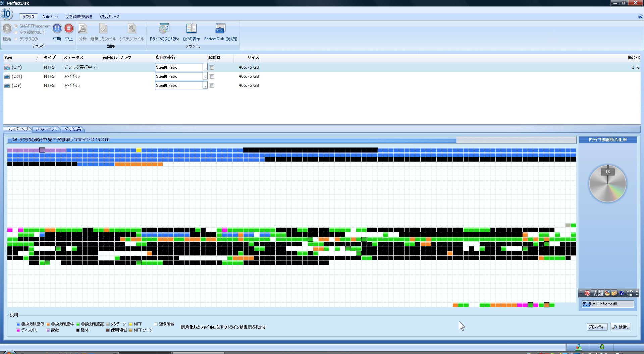
Task: Run the 分析 analyze icon
Action: point(83,28)
